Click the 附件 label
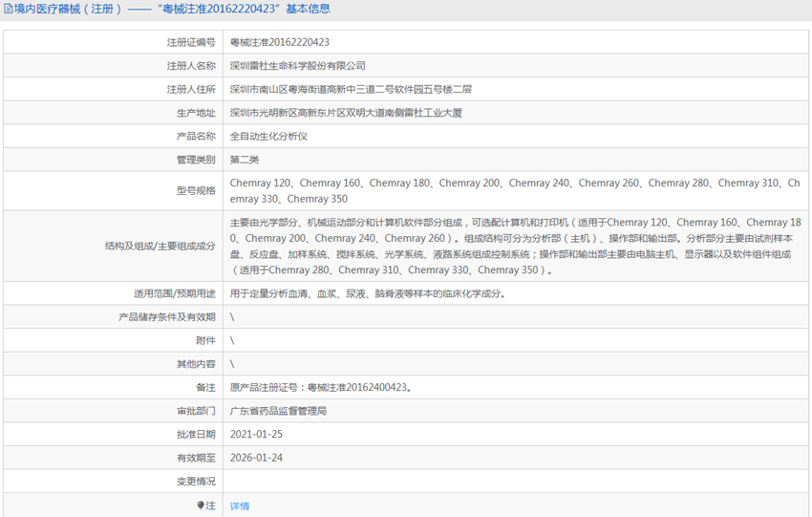The width and height of the screenshot is (812, 517). (x=205, y=340)
